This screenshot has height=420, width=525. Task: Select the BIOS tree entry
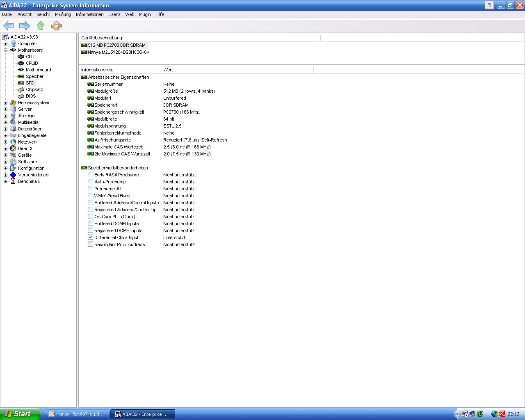click(31, 96)
